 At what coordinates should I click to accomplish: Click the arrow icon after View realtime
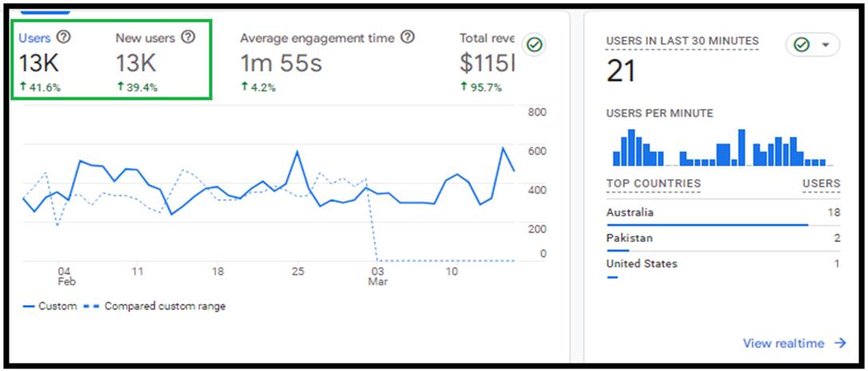(x=840, y=343)
